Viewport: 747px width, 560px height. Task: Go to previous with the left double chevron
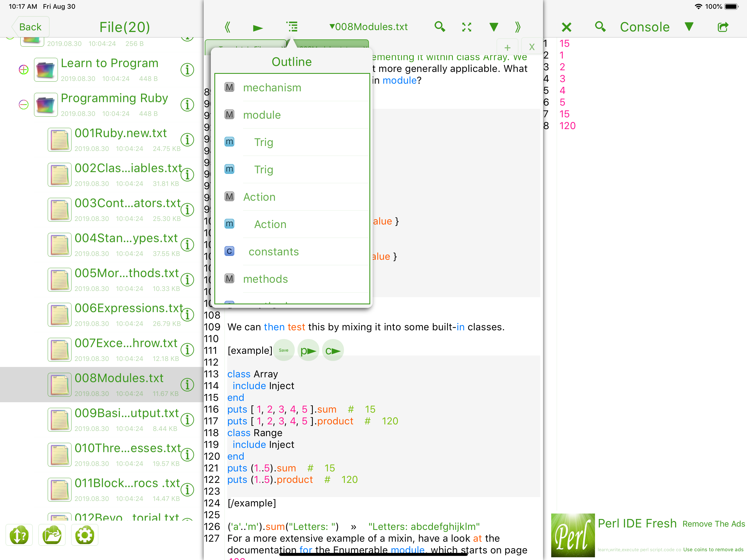pos(227,27)
